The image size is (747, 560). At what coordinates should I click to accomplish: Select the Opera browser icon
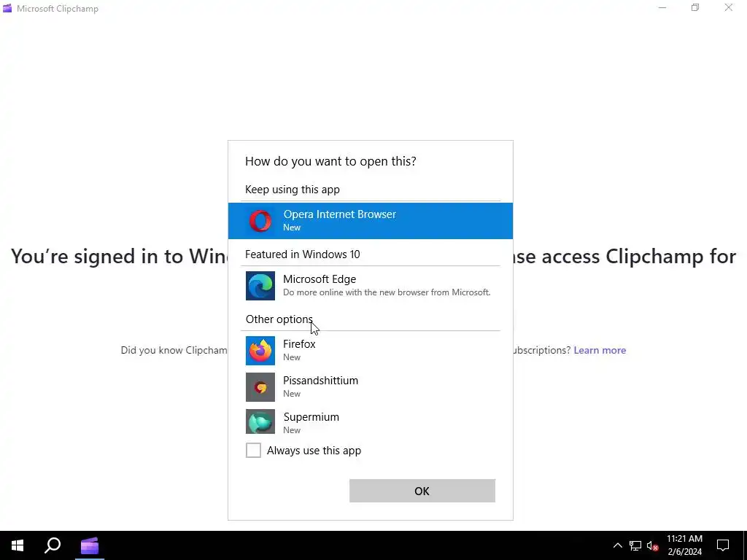point(260,221)
